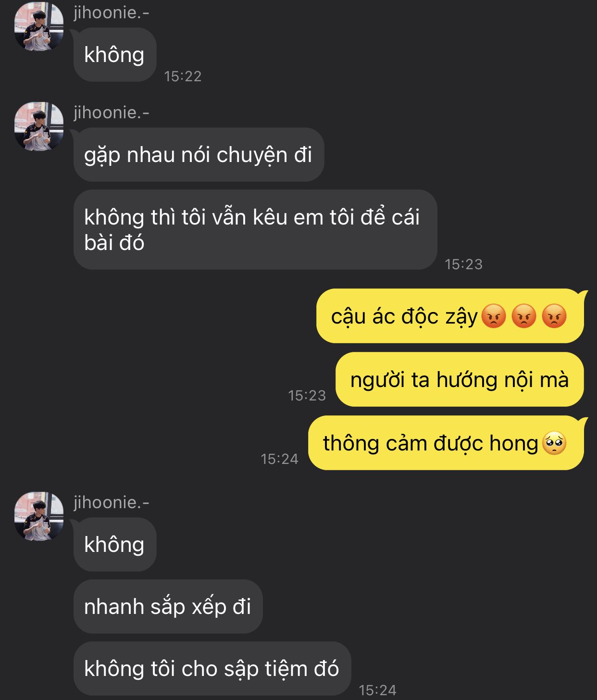597x700 pixels.
Task: Tap the avatar next to the last "không" message
Action: tap(39, 516)
